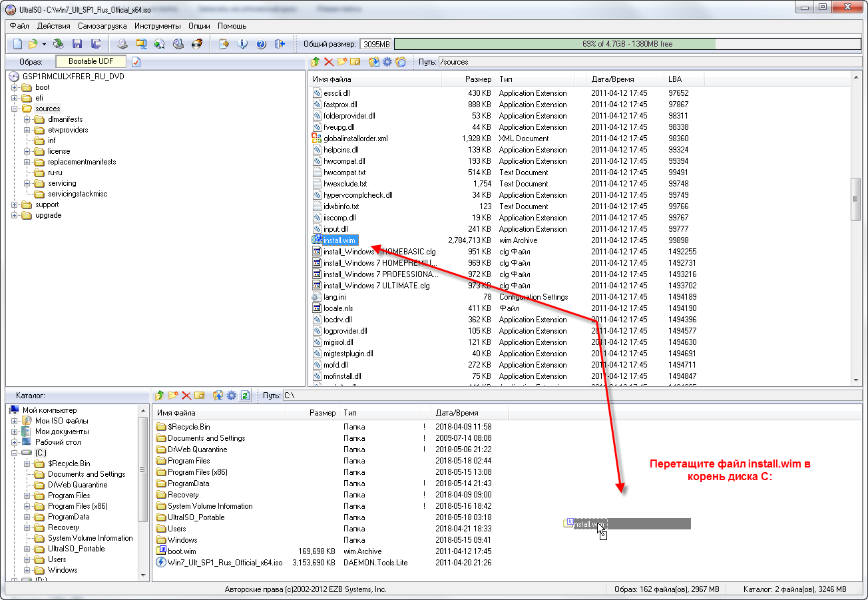The height and width of the screenshot is (600, 868).
Task: Select boot.wim in the catalog file list
Action: click(181, 551)
